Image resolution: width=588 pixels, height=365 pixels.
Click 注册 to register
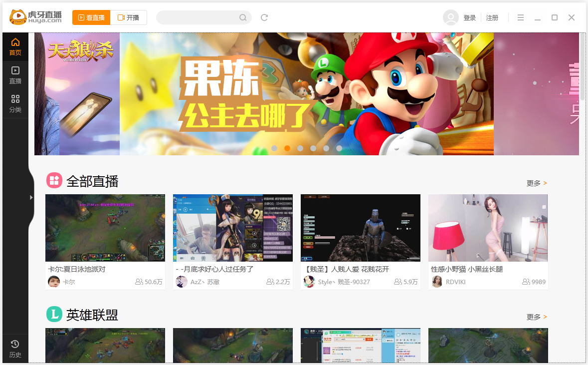click(492, 17)
